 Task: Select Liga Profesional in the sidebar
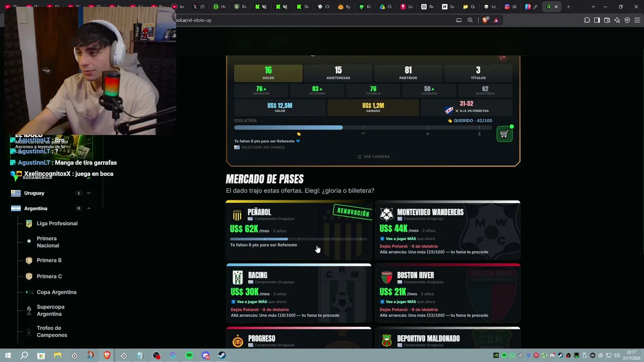click(57, 224)
